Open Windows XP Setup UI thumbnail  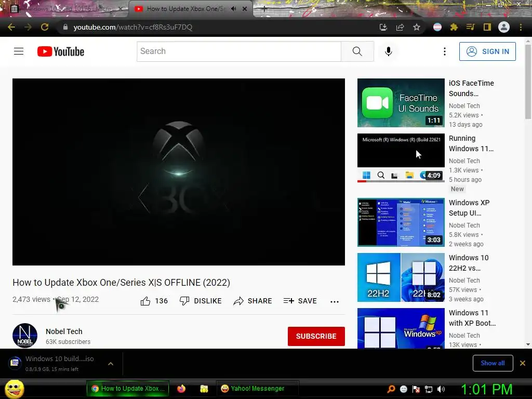[401, 222]
